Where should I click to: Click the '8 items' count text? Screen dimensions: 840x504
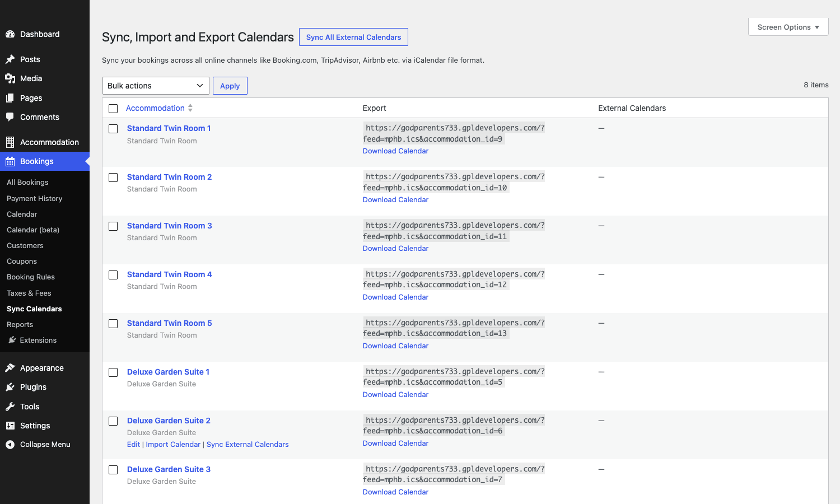click(816, 85)
